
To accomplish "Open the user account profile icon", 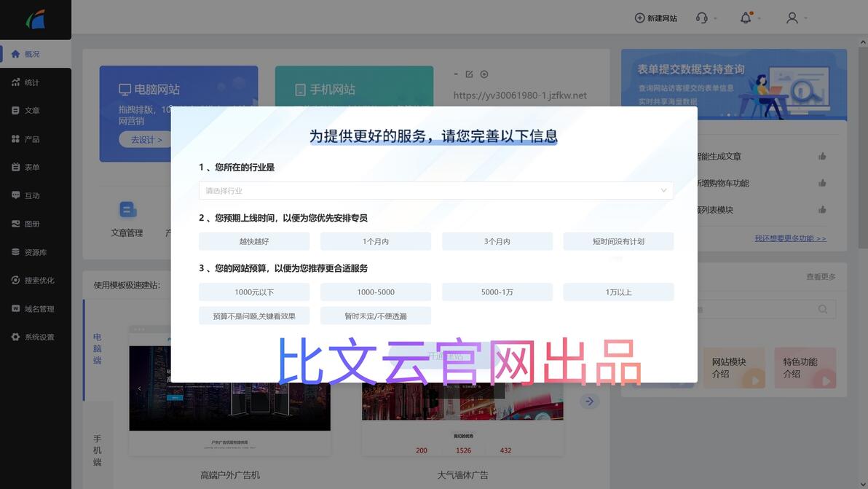I will click(x=792, y=18).
